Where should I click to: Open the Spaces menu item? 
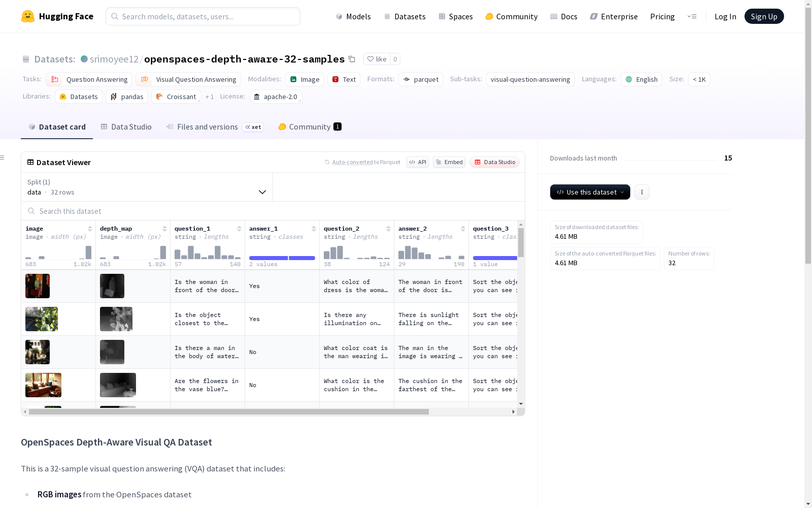[456, 16]
